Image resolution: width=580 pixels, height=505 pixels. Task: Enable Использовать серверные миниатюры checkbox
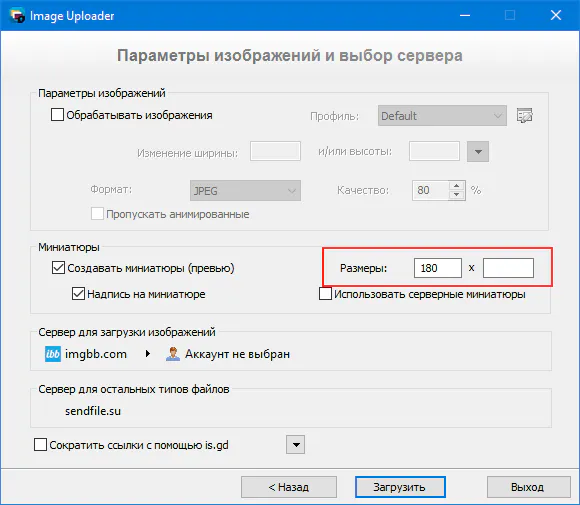coord(326,294)
